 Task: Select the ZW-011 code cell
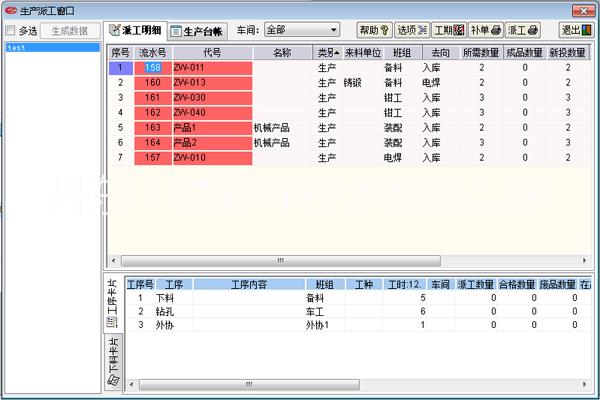[213, 68]
